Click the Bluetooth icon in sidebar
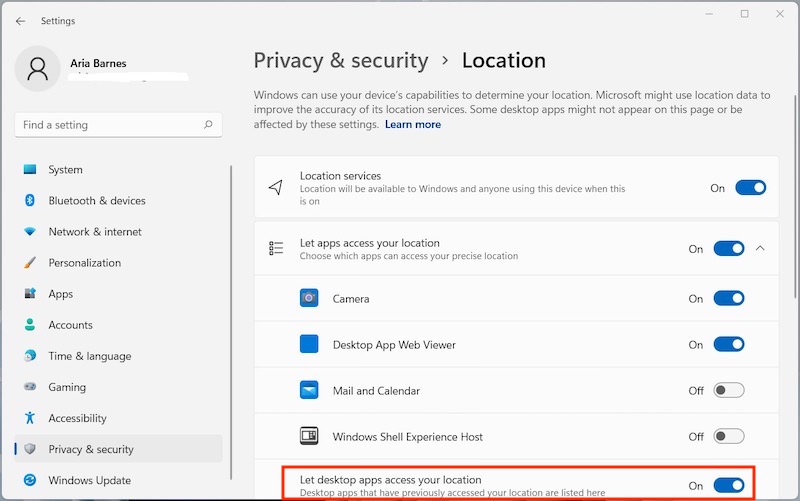800x501 pixels. click(x=30, y=201)
